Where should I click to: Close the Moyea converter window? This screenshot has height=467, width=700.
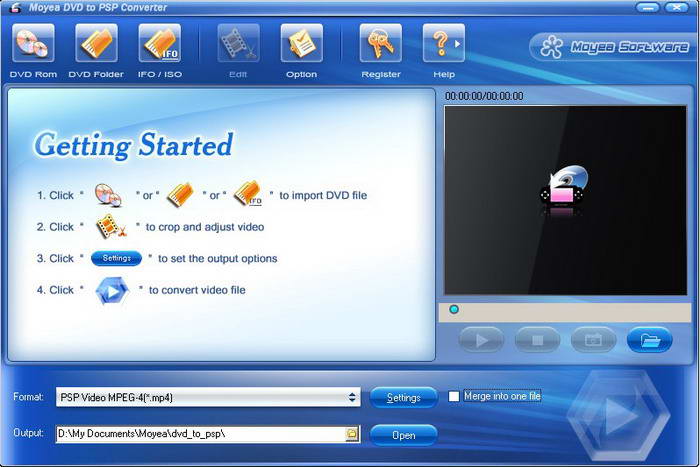(676, 8)
